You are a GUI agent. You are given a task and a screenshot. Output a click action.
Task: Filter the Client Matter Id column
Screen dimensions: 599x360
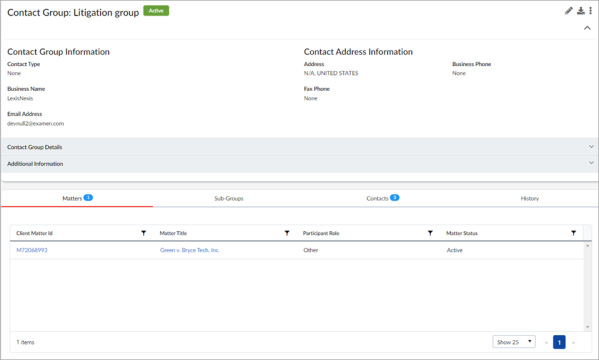click(144, 233)
